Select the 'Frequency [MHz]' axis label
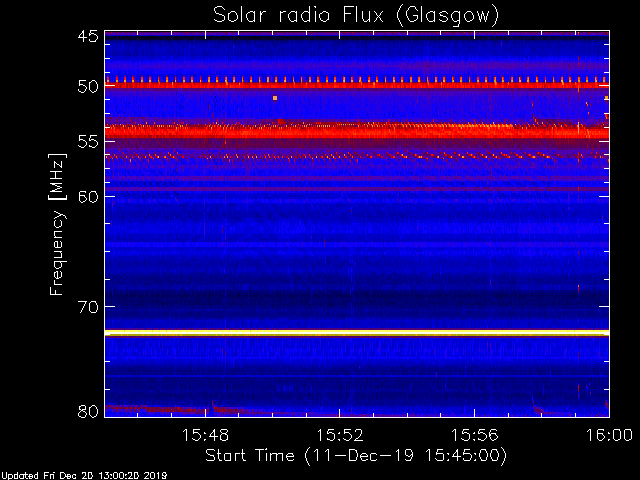 coord(57,224)
